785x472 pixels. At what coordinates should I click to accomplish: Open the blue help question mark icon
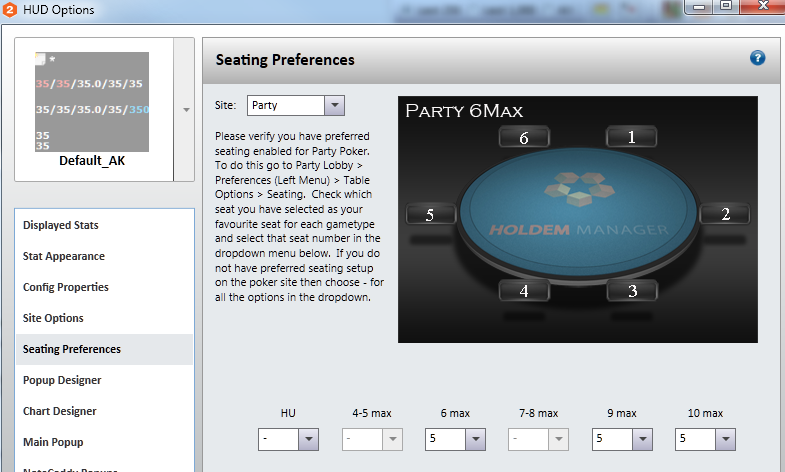pyautogui.click(x=757, y=58)
